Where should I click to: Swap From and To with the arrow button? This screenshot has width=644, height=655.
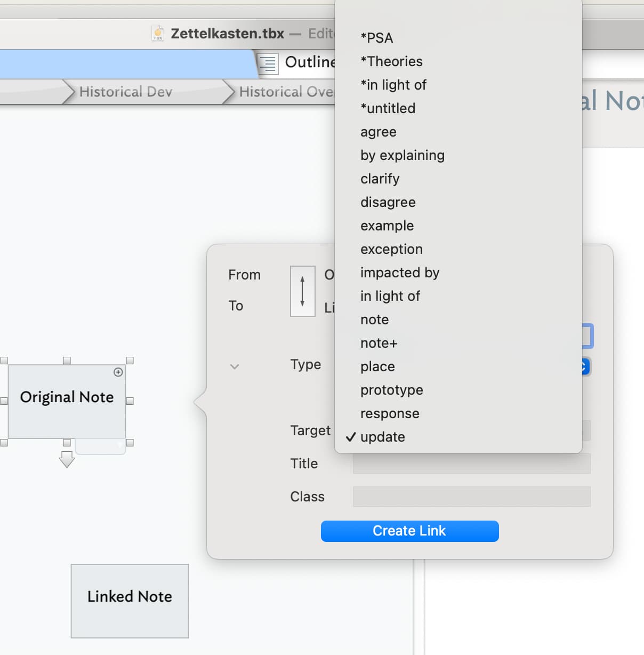pyautogui.click(x=302, y=291)
